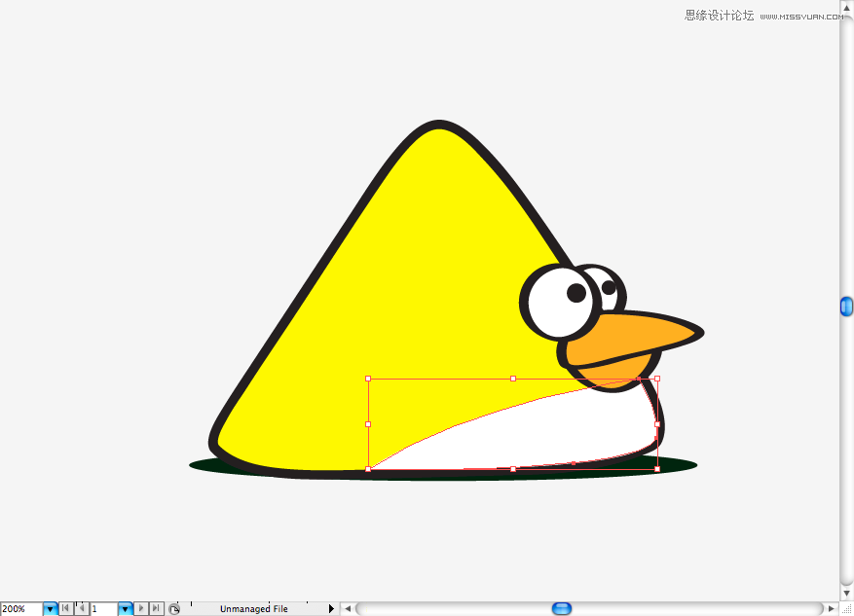Click the right-middle selection handle
Image resolution: width=854 pixels, height=616 pixels.
[x=657, y=424]
